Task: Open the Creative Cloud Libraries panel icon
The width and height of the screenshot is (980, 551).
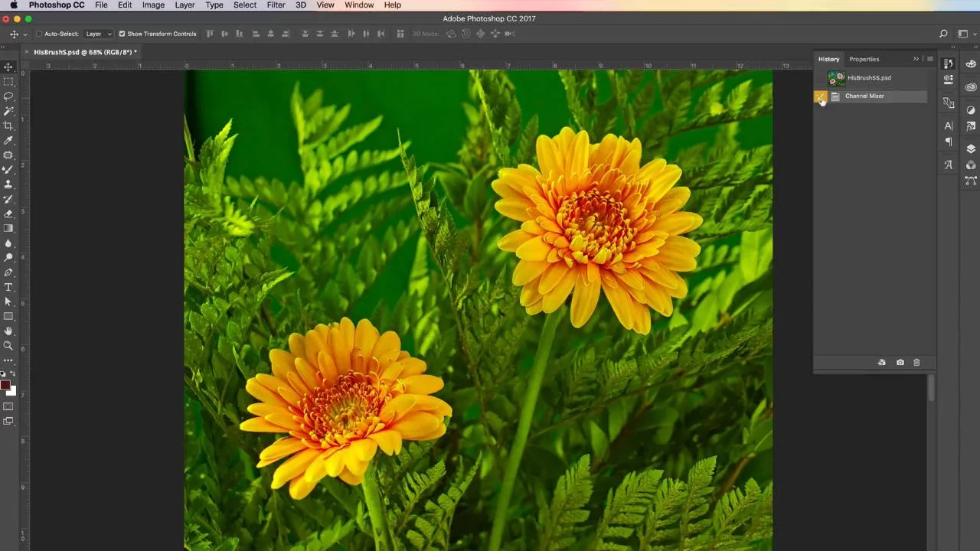Action: pyautogui.click(x=971, y=86)
